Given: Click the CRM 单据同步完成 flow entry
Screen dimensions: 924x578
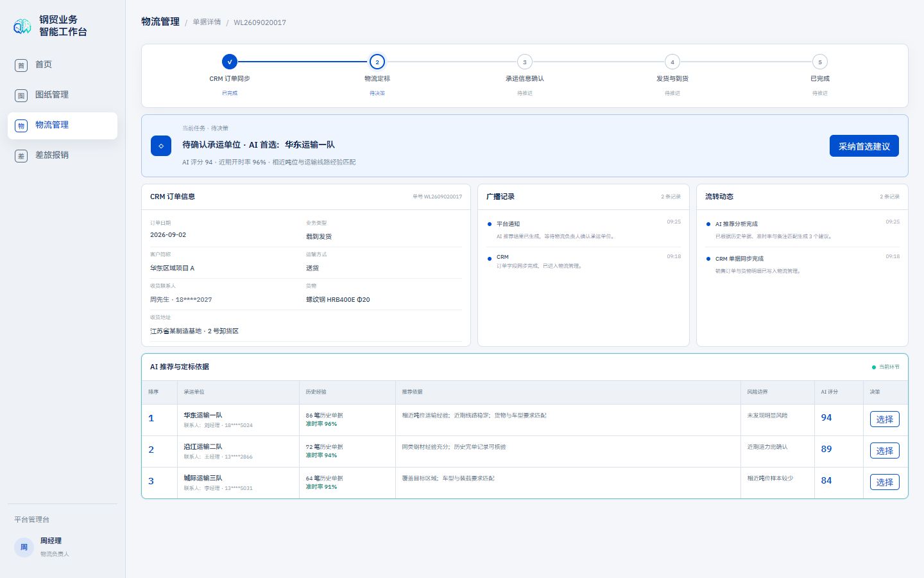Looking at the screenshot, I should [x=803, y=265].
